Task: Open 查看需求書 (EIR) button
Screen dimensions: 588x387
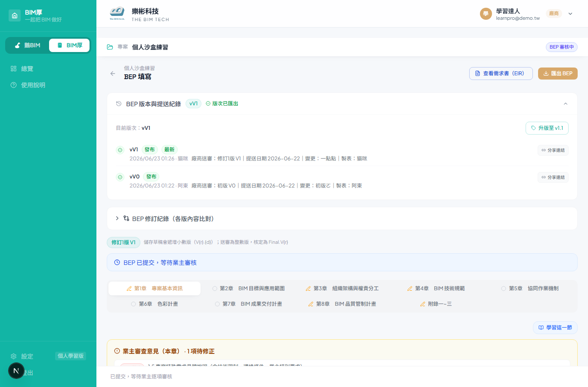Action: pyautogui.click(x=501, y=74)
